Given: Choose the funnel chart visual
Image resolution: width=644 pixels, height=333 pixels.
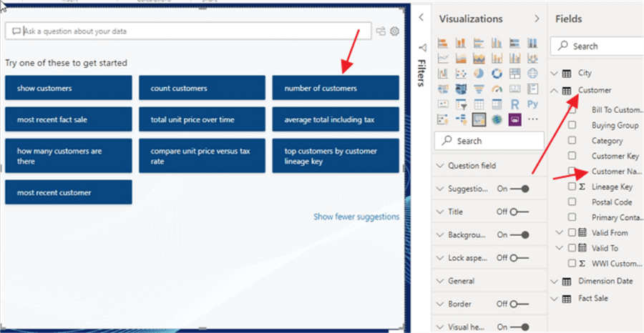Looking at the screenshot, I should click(479, 89).
